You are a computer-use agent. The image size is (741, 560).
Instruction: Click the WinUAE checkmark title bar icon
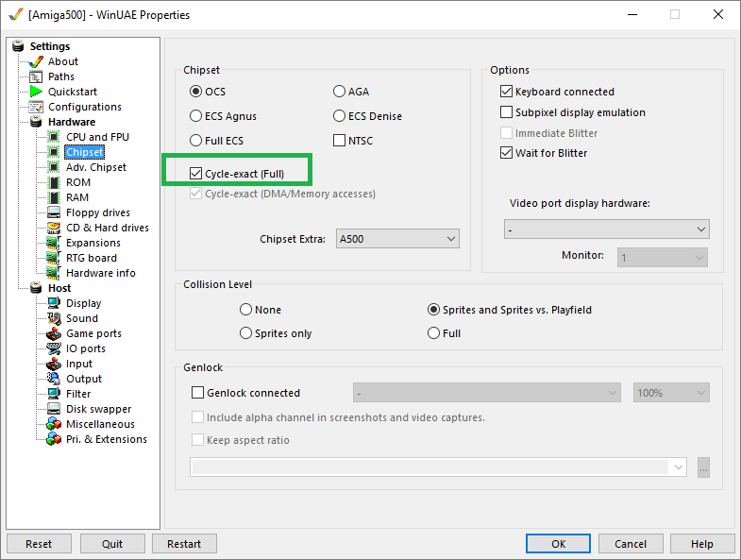(16, 15)
